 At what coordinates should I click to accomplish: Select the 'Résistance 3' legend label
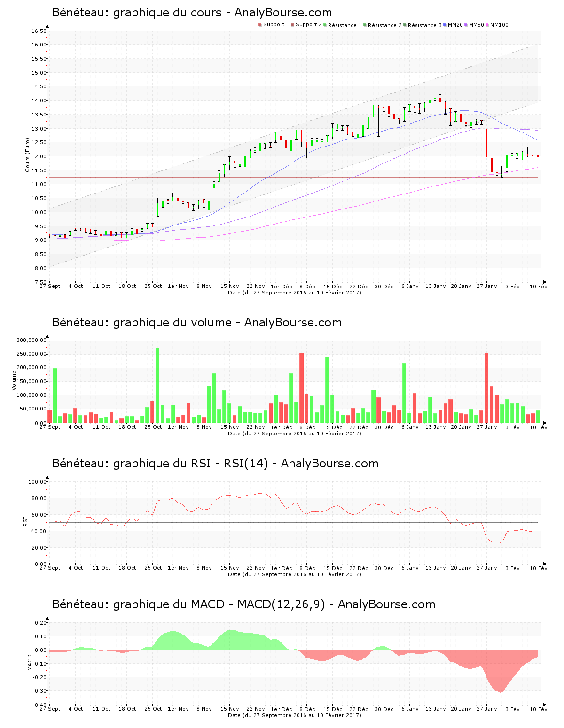coord(425,25)
